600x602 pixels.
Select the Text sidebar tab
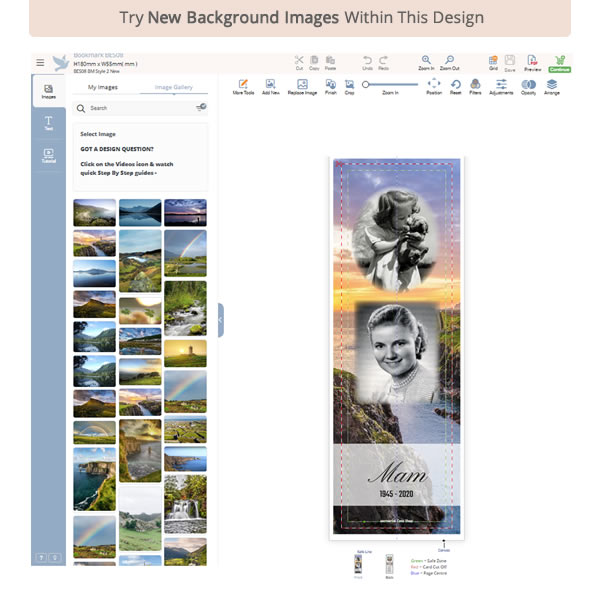48,123
